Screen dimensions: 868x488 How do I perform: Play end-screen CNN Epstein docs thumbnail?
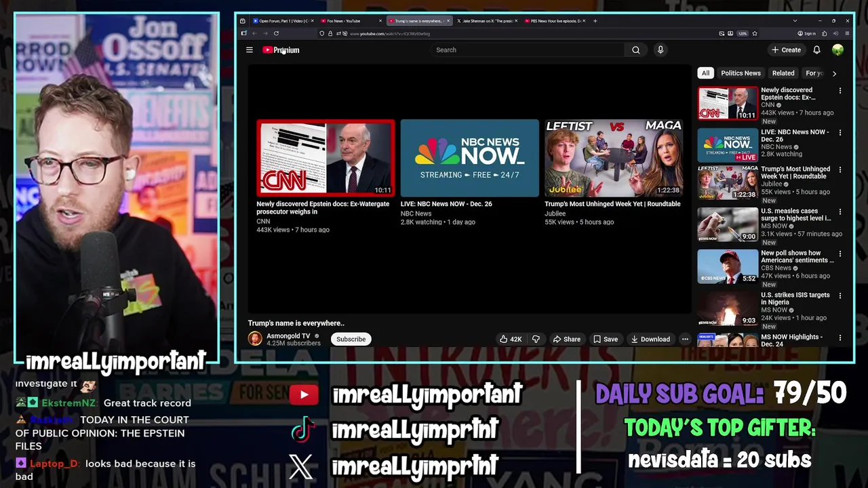[x=325, y=158]
